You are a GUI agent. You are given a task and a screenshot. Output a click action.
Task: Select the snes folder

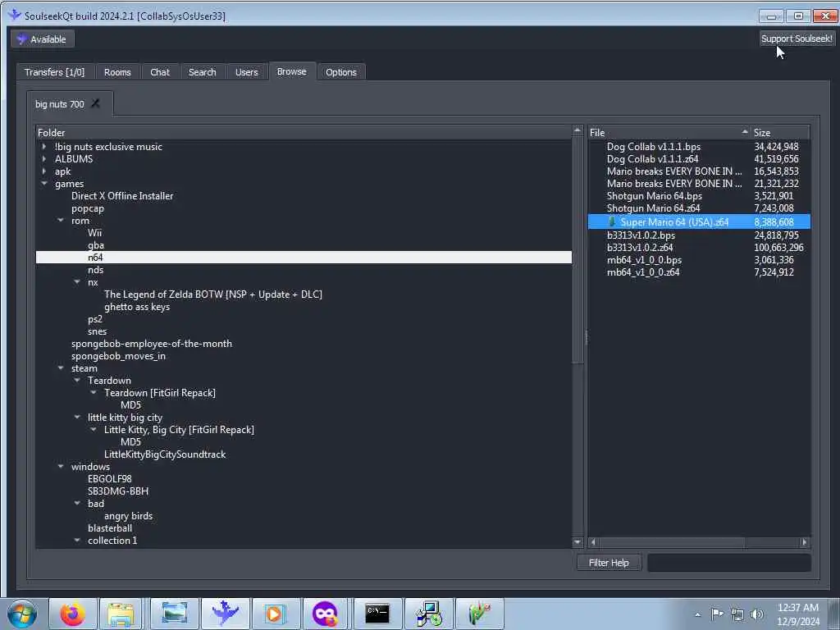coord(97,331)
